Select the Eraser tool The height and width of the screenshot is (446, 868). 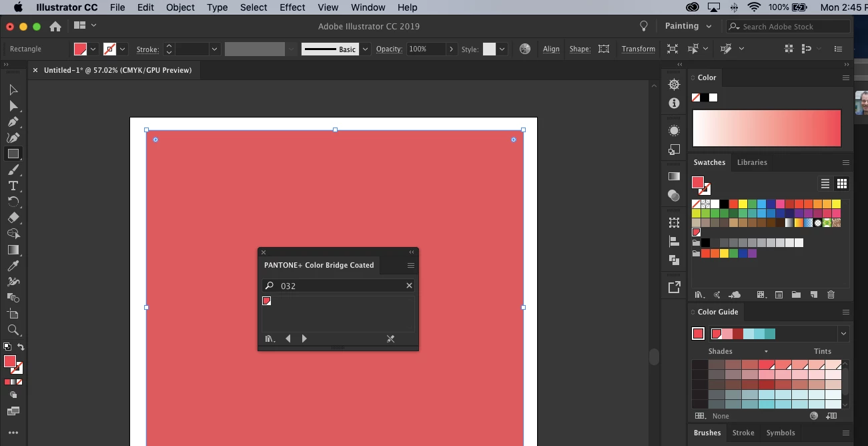(13, 218)
